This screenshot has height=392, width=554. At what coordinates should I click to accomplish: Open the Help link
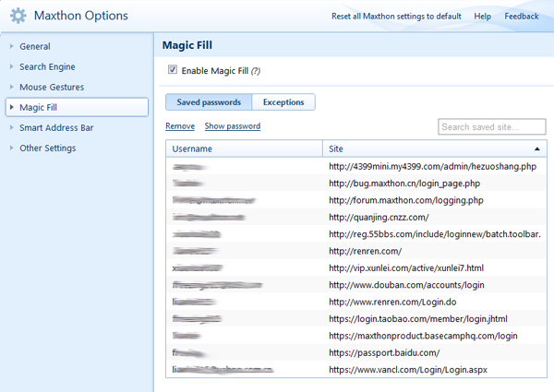[x=482, y=17]
